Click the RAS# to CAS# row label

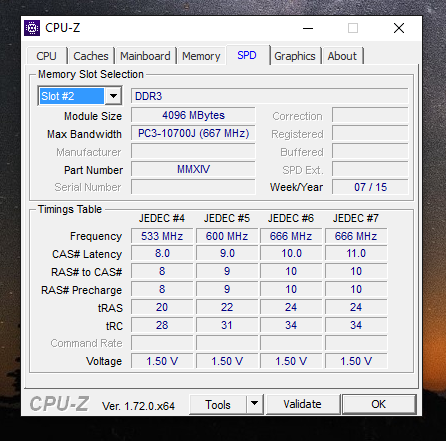click(87, 272)
